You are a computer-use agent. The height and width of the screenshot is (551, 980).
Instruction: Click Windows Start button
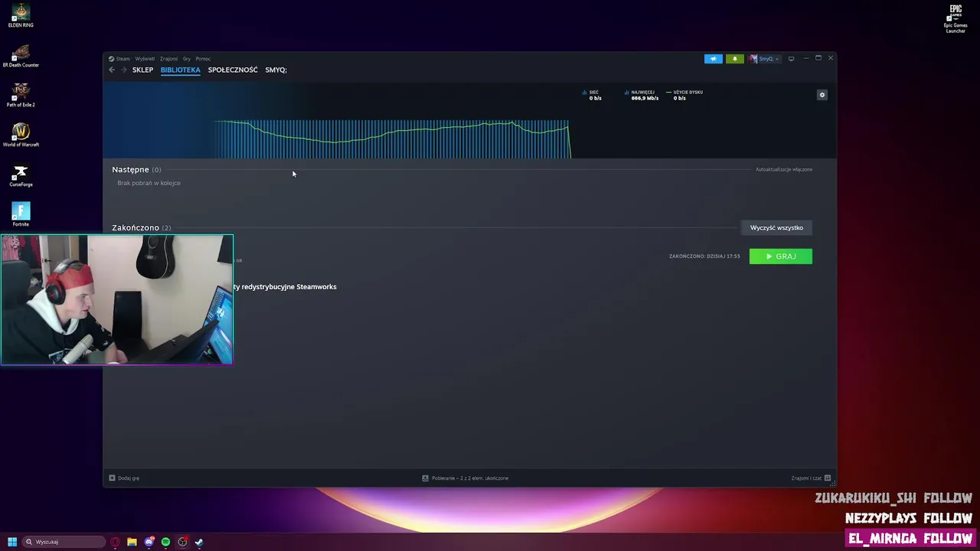[x=12, y=542]
